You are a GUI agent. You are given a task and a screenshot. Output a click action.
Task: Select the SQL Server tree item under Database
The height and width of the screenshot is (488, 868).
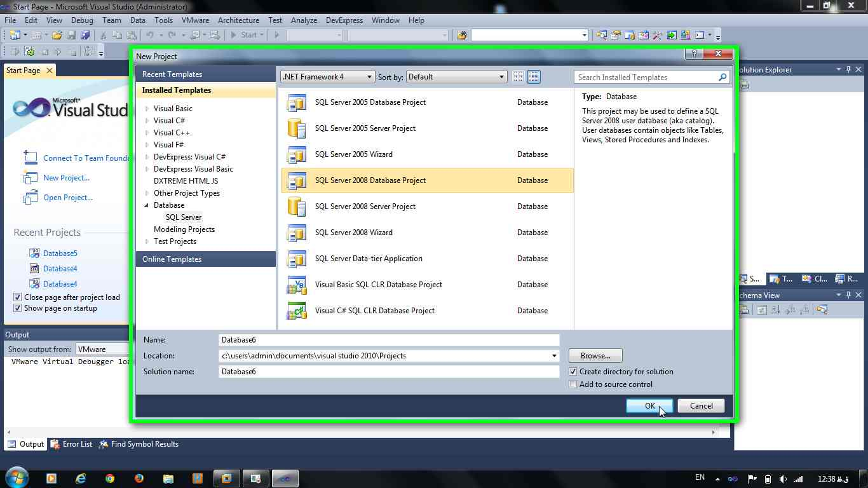pyautogui.click(x=184, y=217)
